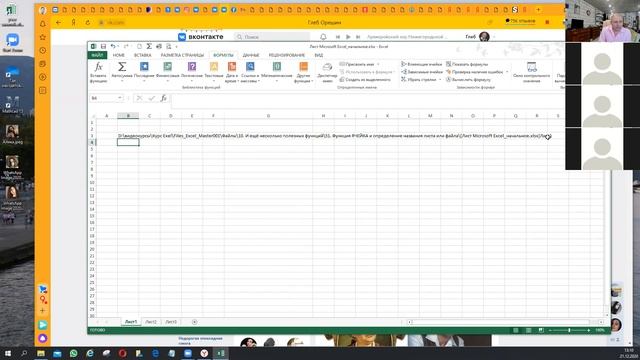Click the sigma icon in quick access toolbar
640x360 pixels.
pyautogui.click(x=149, y=47)
